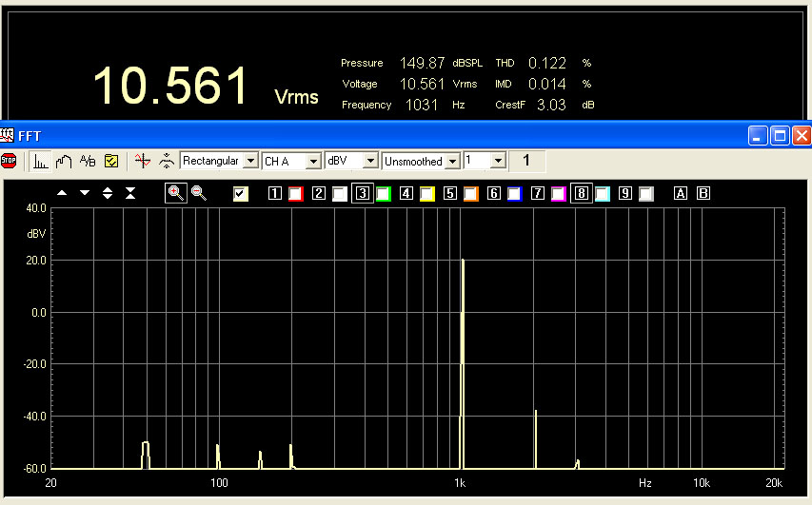812x505 pixels.
Task: Click the vertical compress arrows icon
Action: pyautogui.click(x=129, y=193)
